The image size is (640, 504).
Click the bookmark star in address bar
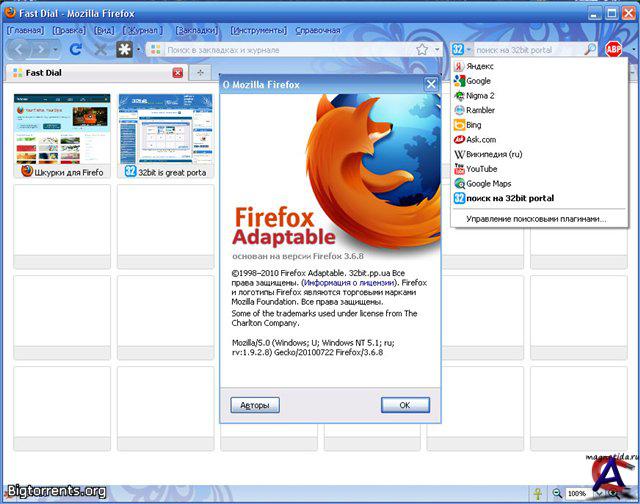422,49
